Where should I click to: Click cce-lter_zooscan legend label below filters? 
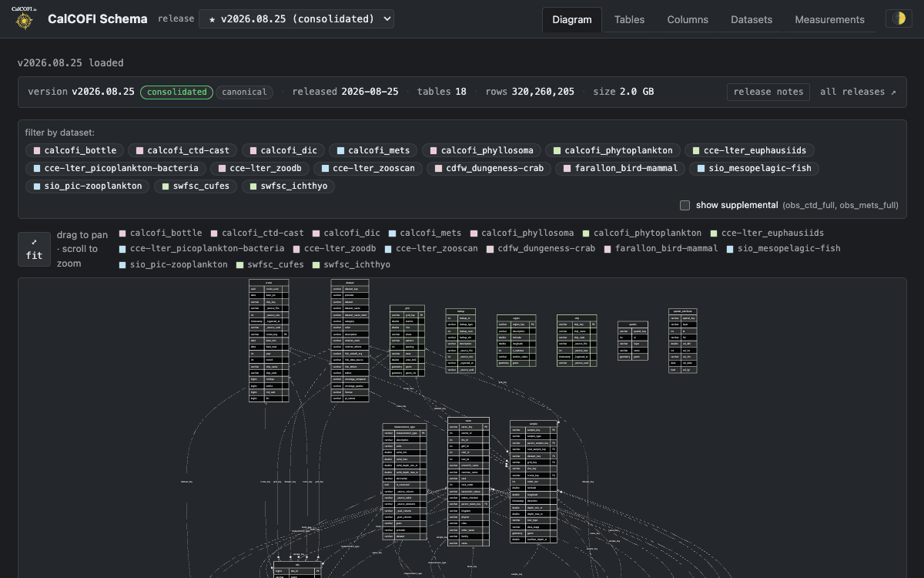[x=437, y=248]
